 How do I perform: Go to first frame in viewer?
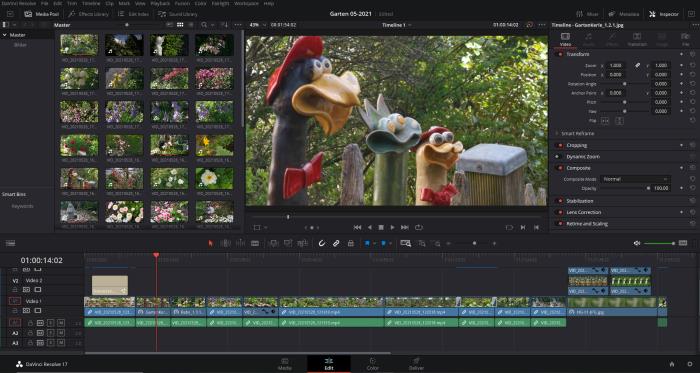pyautogui.click(x=357, y=228)
